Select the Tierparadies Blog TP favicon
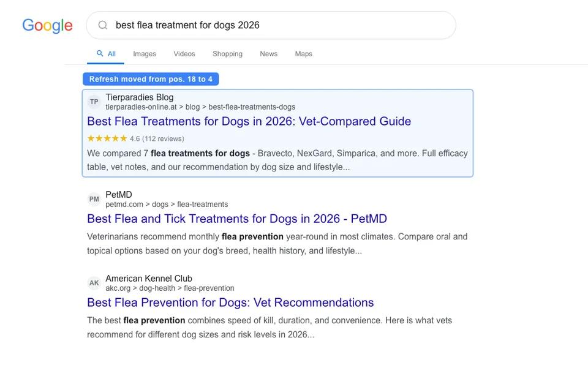The image size is (588, 379). coord(94,102)
